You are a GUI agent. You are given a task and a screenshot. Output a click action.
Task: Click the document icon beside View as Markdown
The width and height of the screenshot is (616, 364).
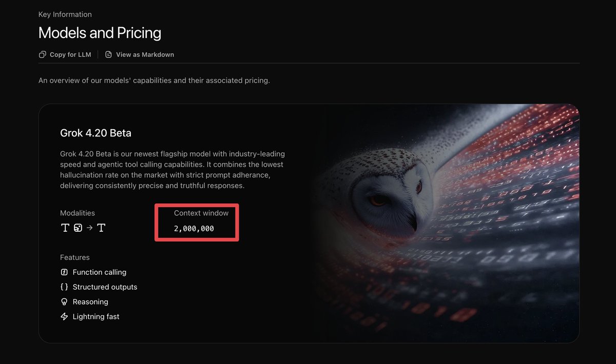(x=108, y=54)
